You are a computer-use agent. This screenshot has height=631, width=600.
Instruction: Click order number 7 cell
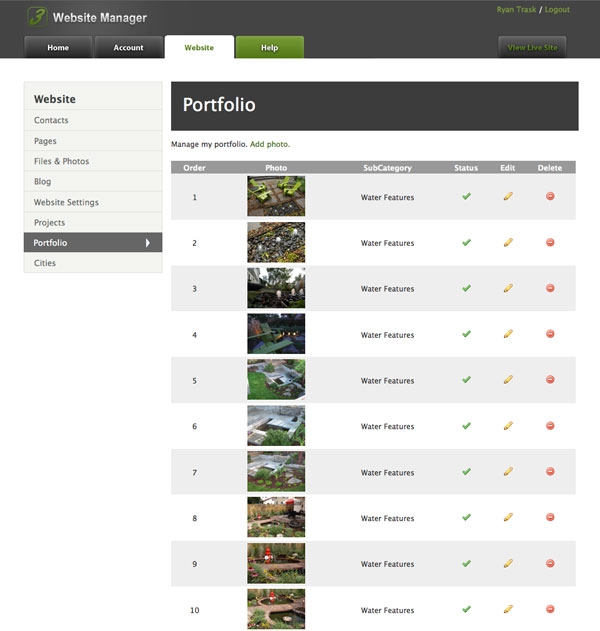coord(194,472)
